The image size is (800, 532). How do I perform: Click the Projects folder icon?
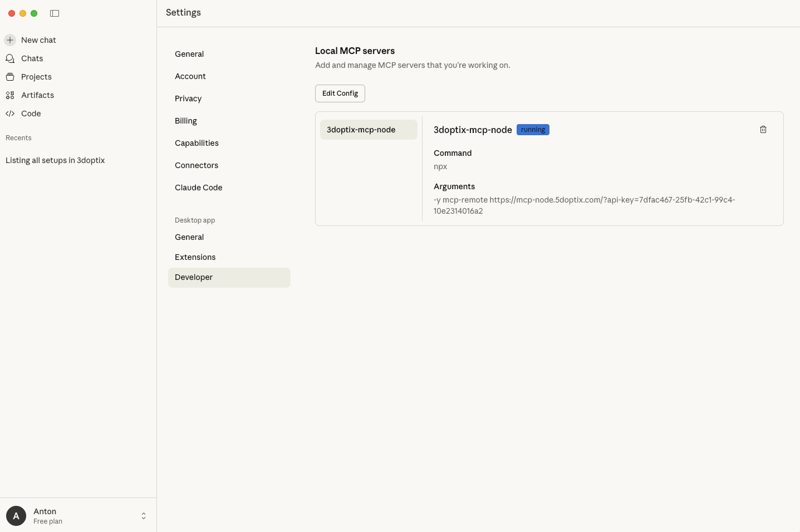10,77
